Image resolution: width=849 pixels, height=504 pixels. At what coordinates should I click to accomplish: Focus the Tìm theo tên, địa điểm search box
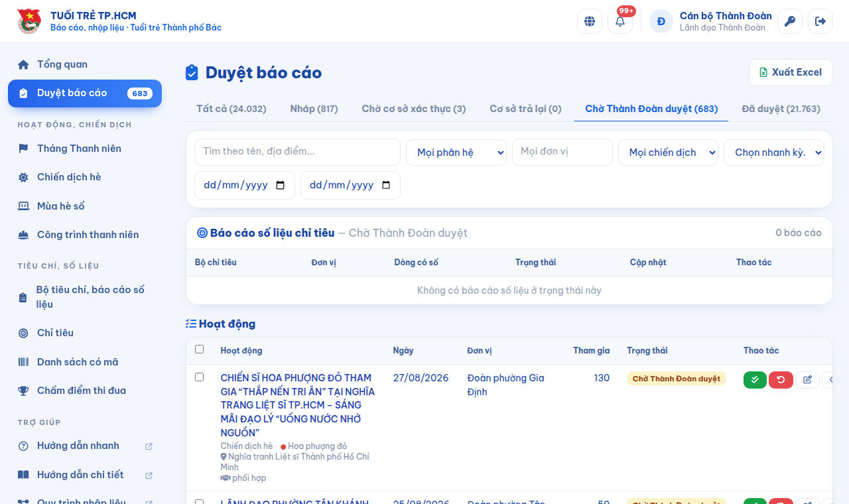coord(297,152)
